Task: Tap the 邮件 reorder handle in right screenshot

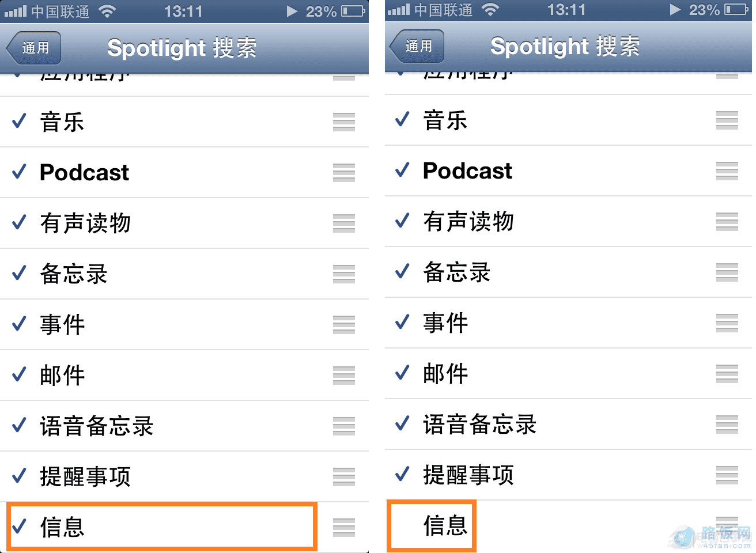Action: click(727, 374)
